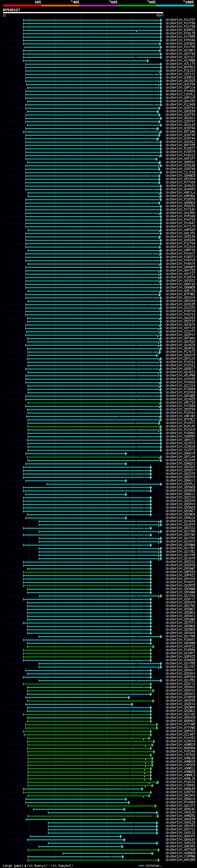The image size is (197, 868).
Task: Click the green ~80% identity scale segment
Action: [137, 6]
